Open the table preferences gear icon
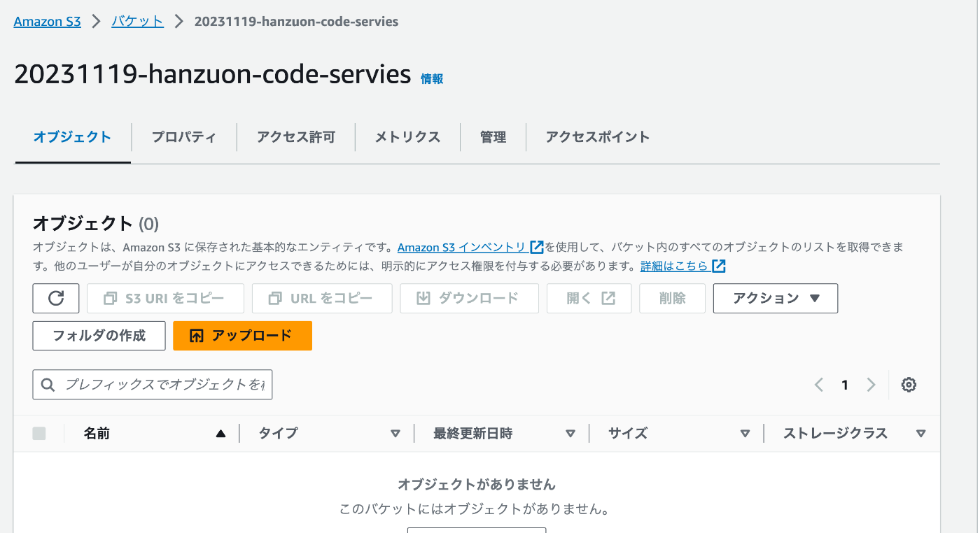 point(909,385)
